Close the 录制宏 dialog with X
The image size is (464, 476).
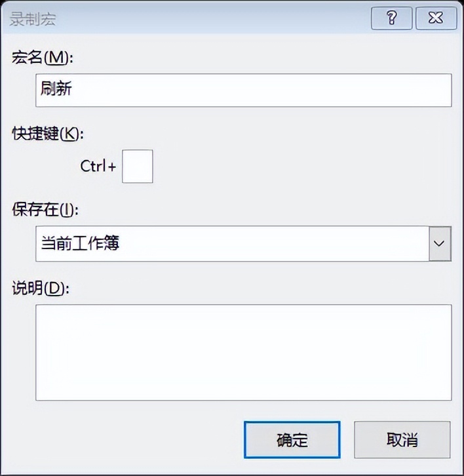(x=436, y=18)
